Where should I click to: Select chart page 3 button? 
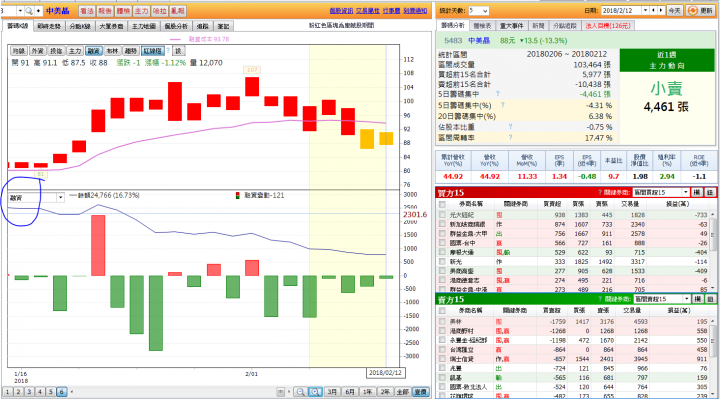point(29,392)
